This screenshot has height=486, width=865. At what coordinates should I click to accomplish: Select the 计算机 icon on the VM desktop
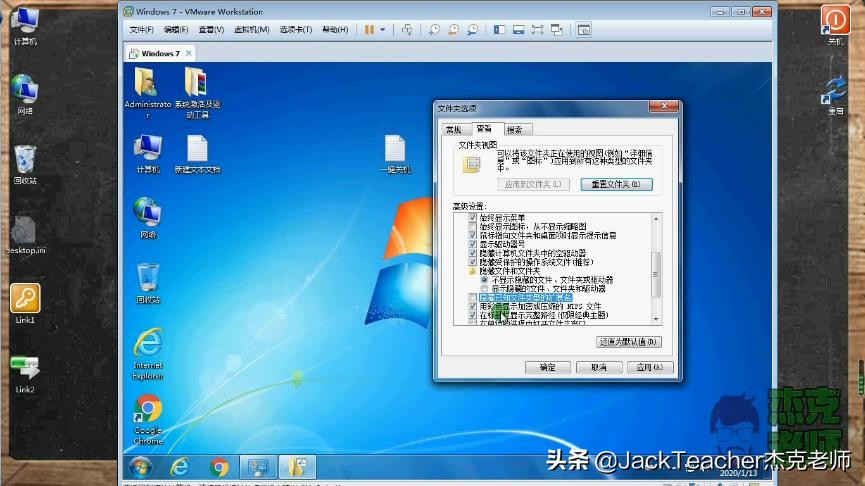[148, 154]
